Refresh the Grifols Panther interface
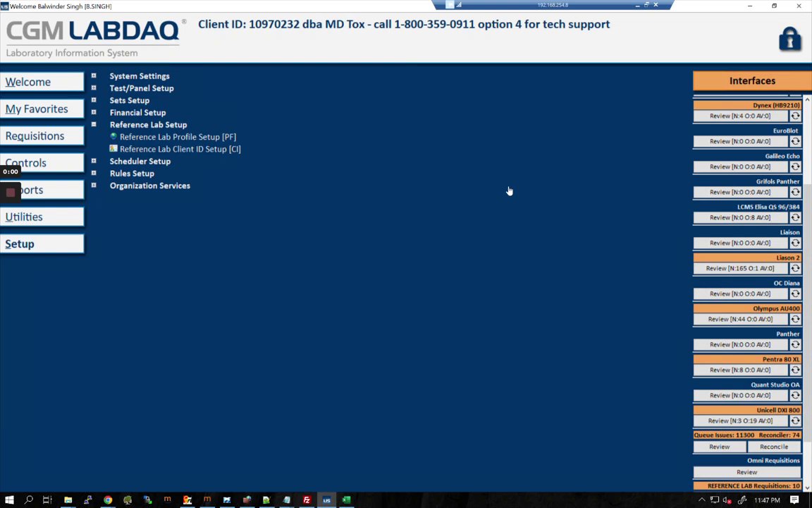Screen dimensions: 812x508 (x=795, y=193)
